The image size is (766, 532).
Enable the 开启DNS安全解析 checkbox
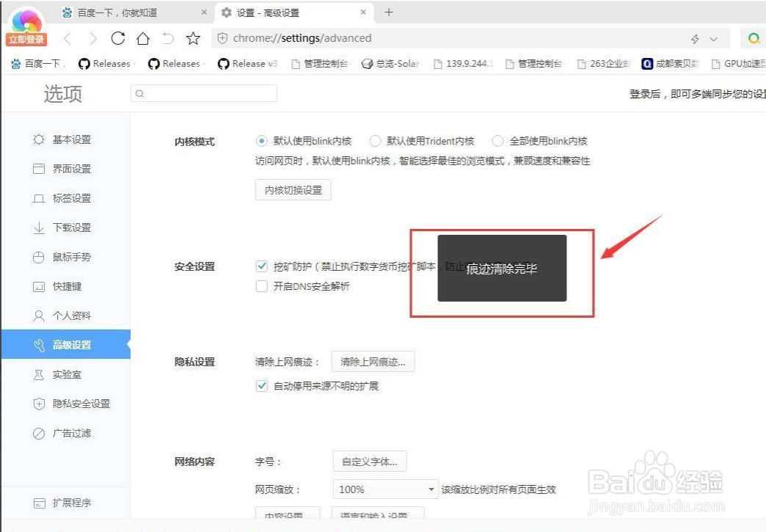[261, 287]
